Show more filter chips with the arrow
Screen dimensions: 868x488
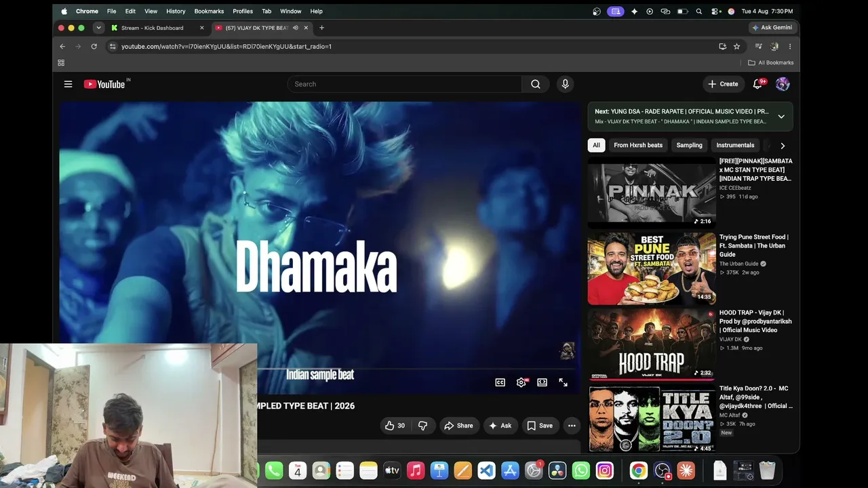pyautogui.click(x=783, y=146)
